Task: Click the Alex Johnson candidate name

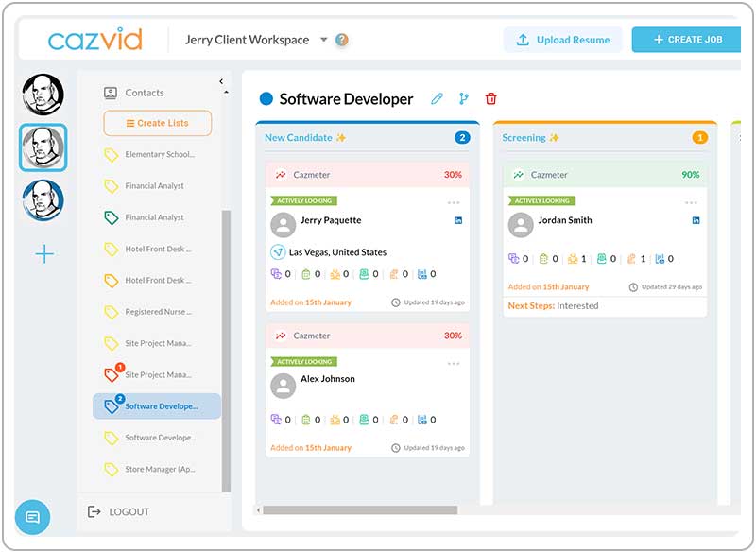Action: [328, 379]
